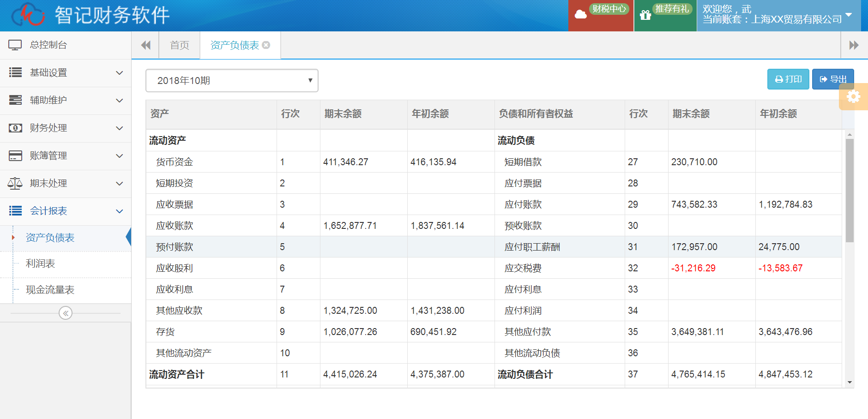Open the 2018年10期 period dropdown
Screen dimensions: 868x419
pos(232,81)
